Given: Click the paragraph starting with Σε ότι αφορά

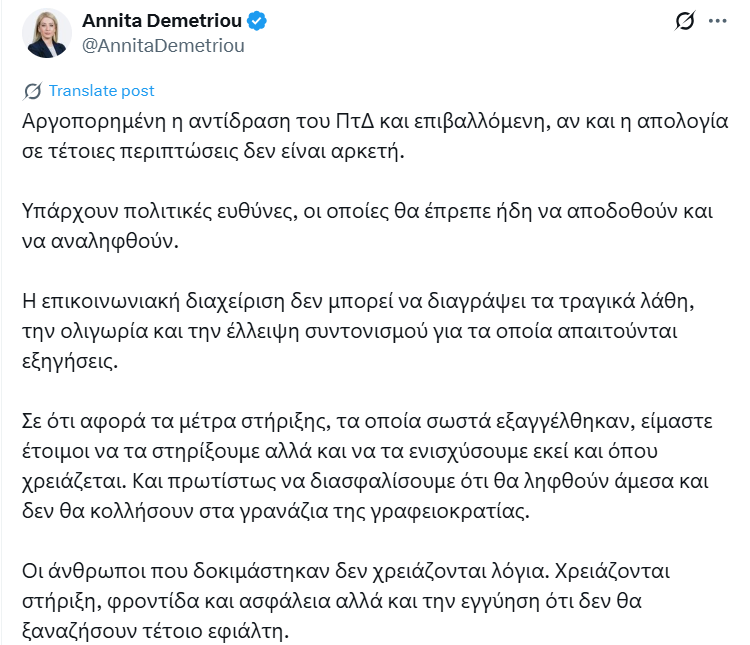Looking at the screenshot, I should [x=367, y=466].
